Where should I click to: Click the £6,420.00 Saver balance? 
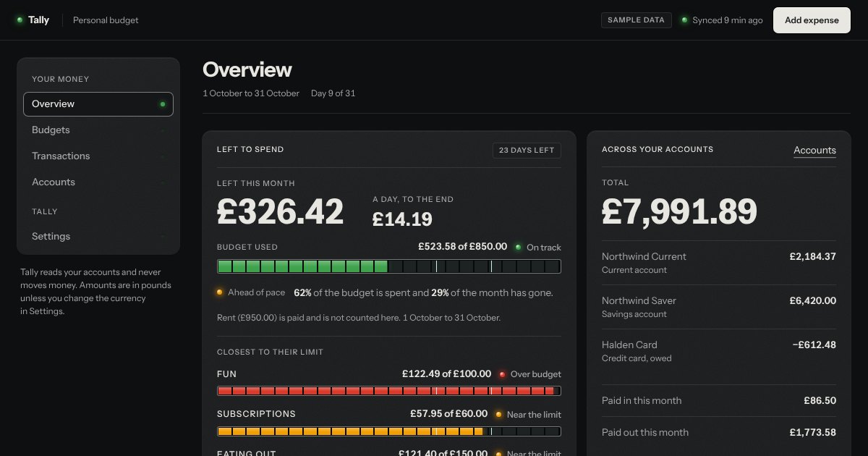813,301
